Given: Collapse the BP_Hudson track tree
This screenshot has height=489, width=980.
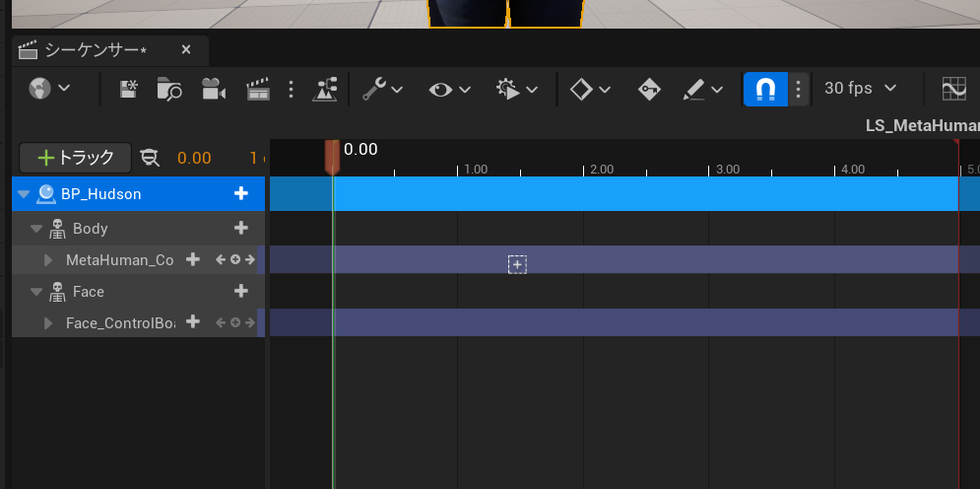Looking at the screenshot, I should [x=24, y=194].
